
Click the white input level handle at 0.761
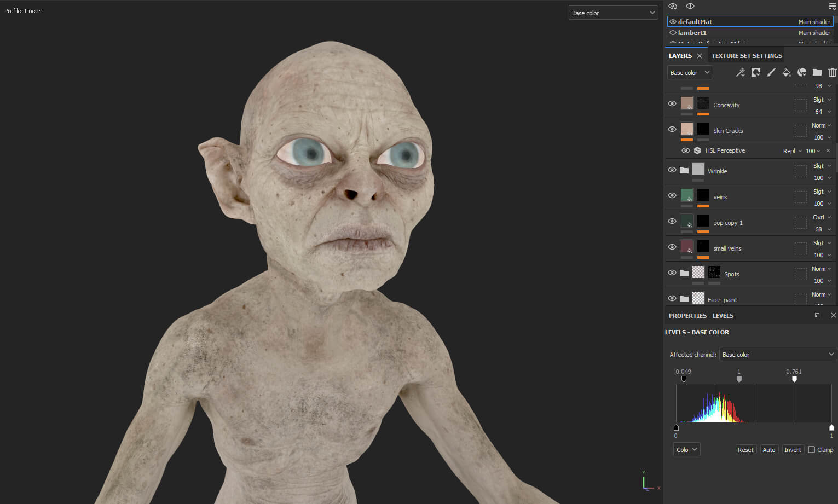click(794, 379)
